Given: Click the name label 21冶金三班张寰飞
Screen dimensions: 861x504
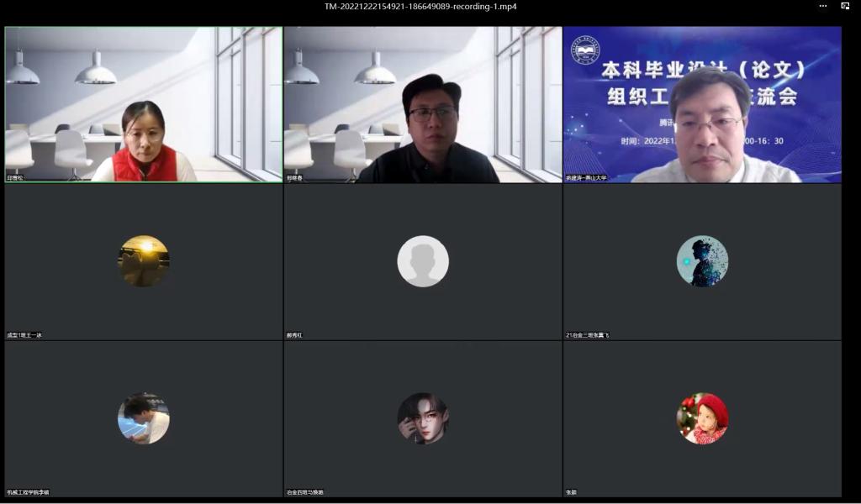Looking at the screenshot, I should pyautogui.click(x=587, y=335).
